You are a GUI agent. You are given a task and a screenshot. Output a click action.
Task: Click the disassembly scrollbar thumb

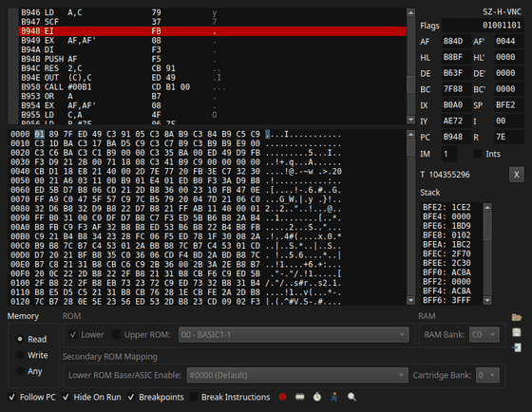[x=410, y=84]
